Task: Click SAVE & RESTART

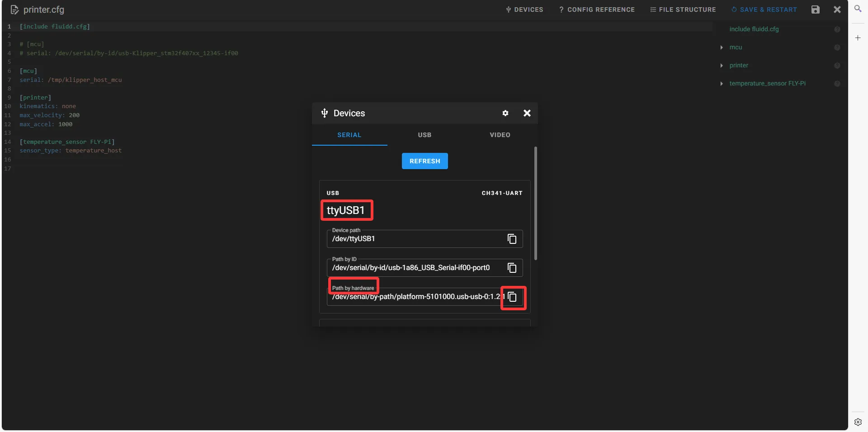Action: pos(764,9)
